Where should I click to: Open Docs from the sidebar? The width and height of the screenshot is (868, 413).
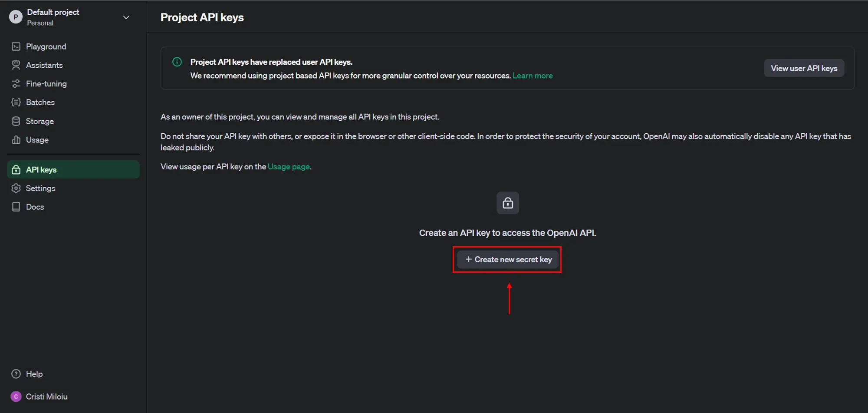pyautogui.click(x=73, y=207)
